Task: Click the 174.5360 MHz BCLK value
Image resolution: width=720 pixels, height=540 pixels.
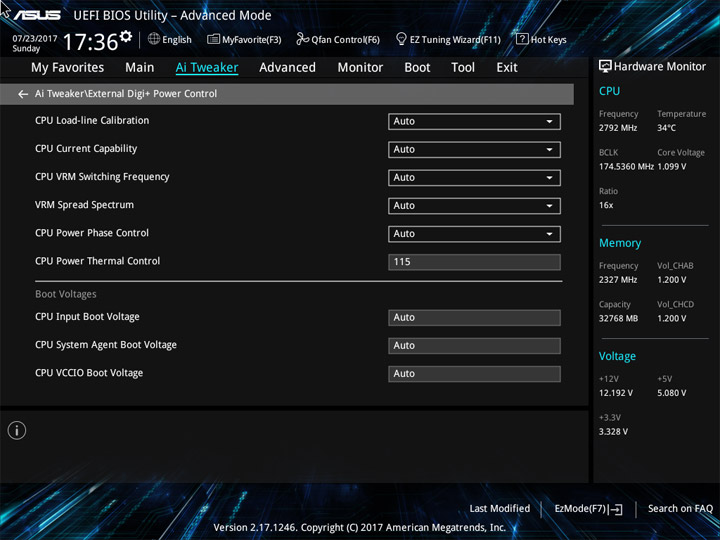Action: click(626, 166)
